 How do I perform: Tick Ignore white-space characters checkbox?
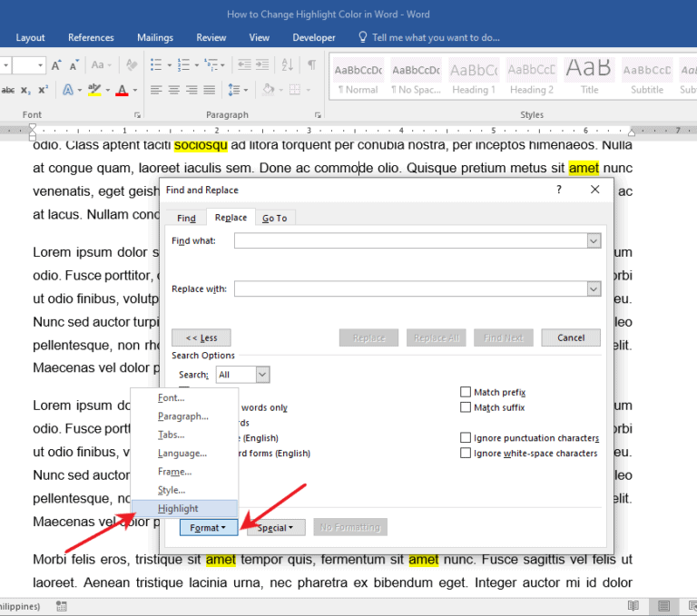tap(466, 453)
